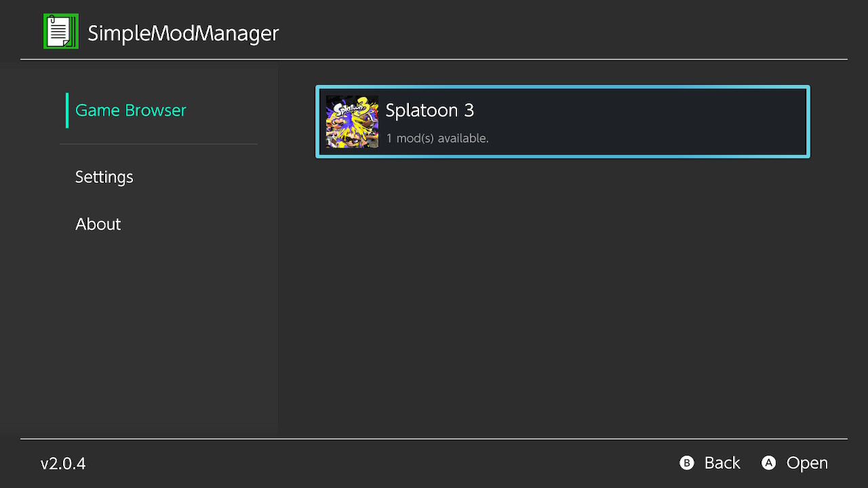This screenshot has width=868, height=488.
Task: Click the blue highlight border of Splatoon 3 entry
Action: pyautogui.click(x=563, y=87)
